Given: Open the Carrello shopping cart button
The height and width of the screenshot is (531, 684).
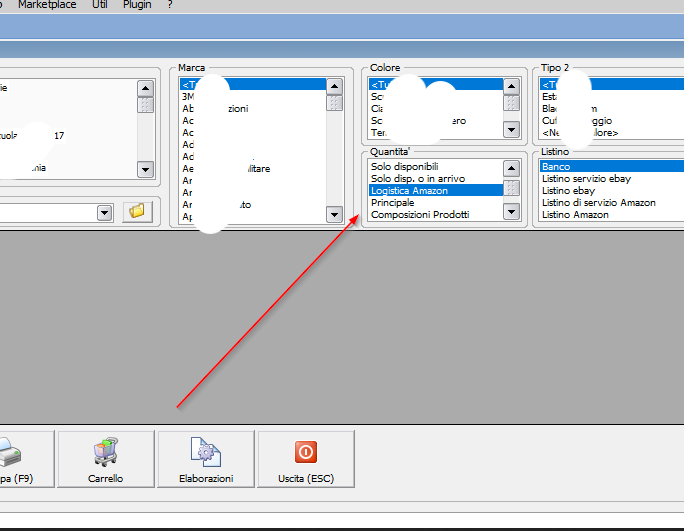Looking at the screenshot, I should pyautogui.click(x=106, y=459).
